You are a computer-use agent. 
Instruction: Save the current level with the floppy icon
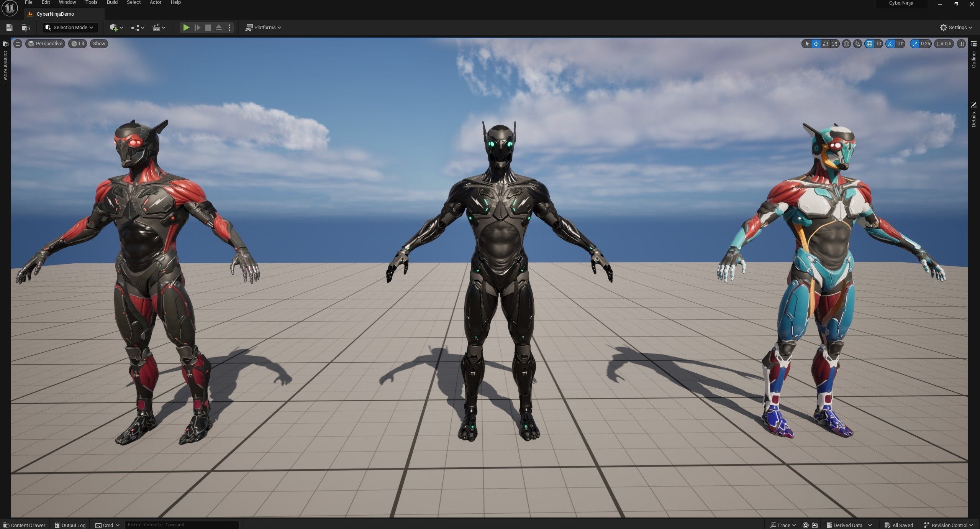coord(9,27)
